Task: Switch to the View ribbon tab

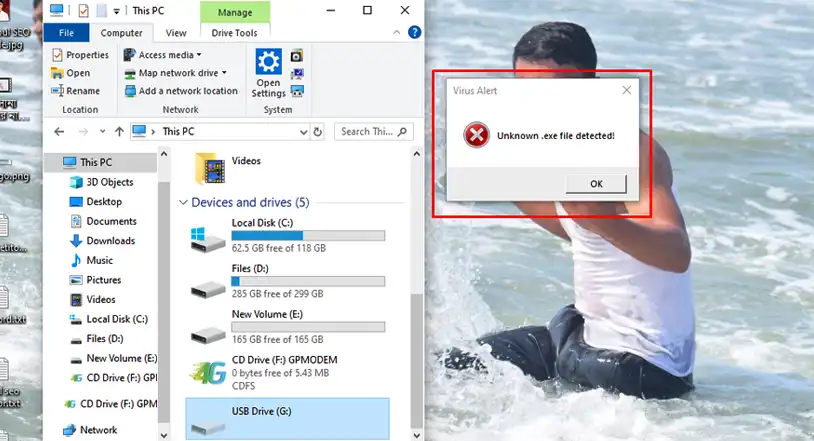Action: click(176, 33)
